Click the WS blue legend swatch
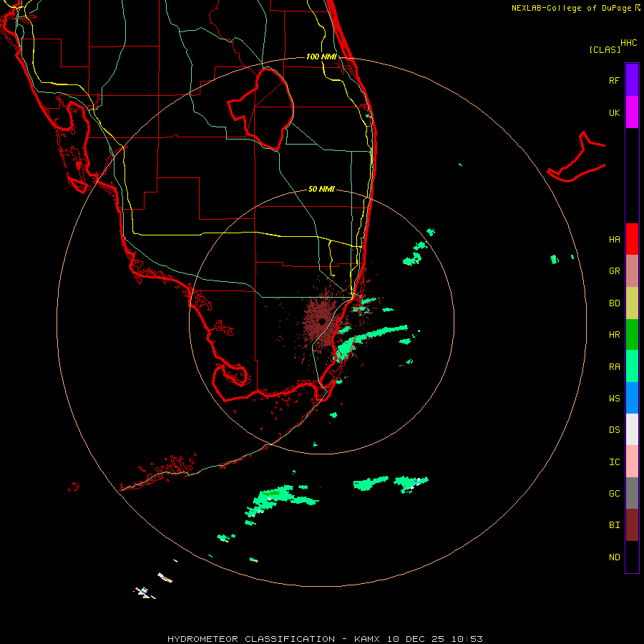 tap(632, 398)
